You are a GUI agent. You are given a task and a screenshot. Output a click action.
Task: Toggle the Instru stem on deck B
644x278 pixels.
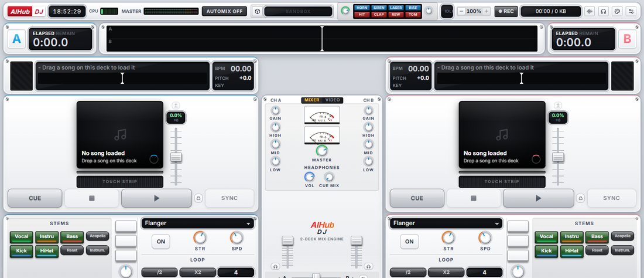572,237
